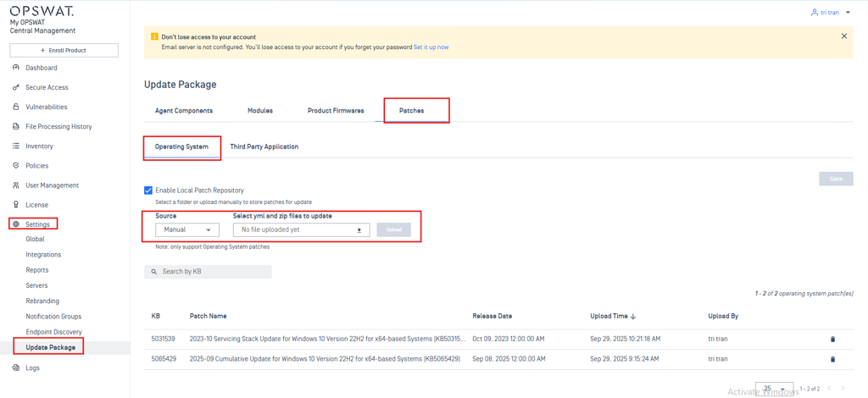The height and width of the screenshot is (398, 868).
Task: Click the Policies shield icon
Action: [15, 165]
